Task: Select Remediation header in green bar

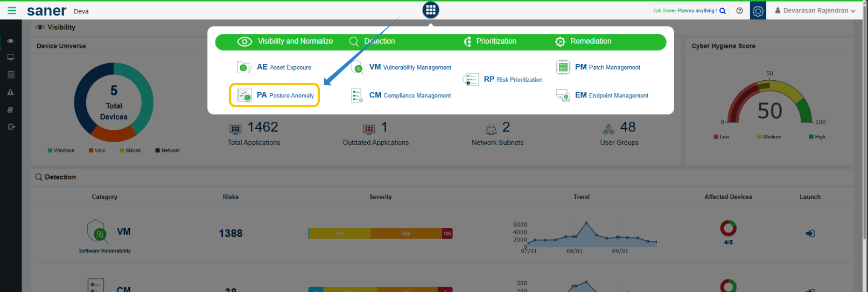Action: point(583,41)
